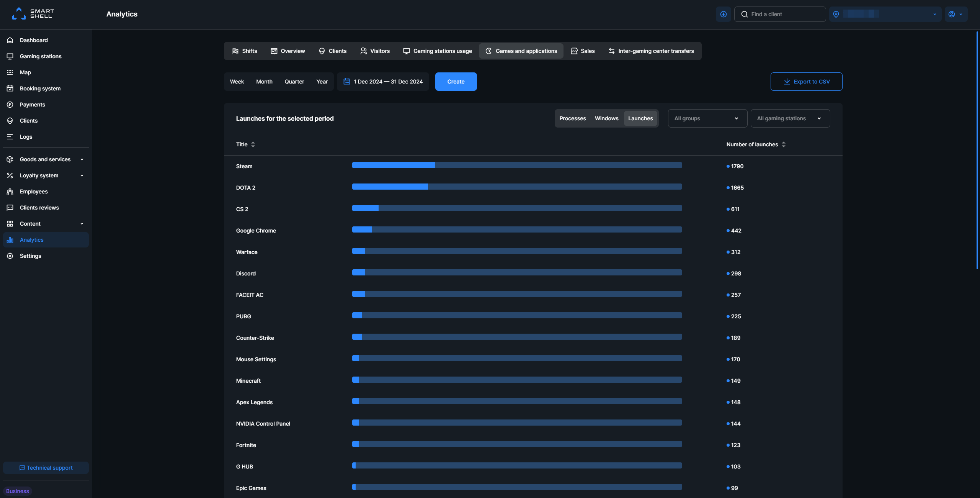Click the Analytics bar chart icon
Image resolution: width=980 pixels, height=498 pixels.
tap(10, 240)
